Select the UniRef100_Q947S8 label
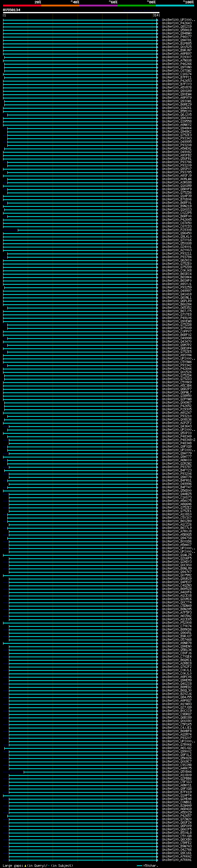The width and height of the screenshot is (197, 868). point(177,538)
